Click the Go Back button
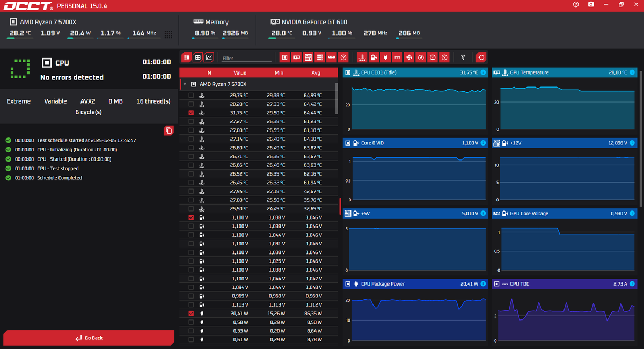Image resolution: width=644 pixels, height=349 pixels. click(x=89, y=338)
